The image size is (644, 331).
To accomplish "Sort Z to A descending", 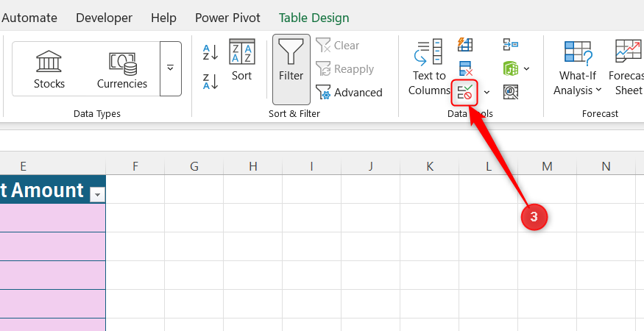I will 210,81.
